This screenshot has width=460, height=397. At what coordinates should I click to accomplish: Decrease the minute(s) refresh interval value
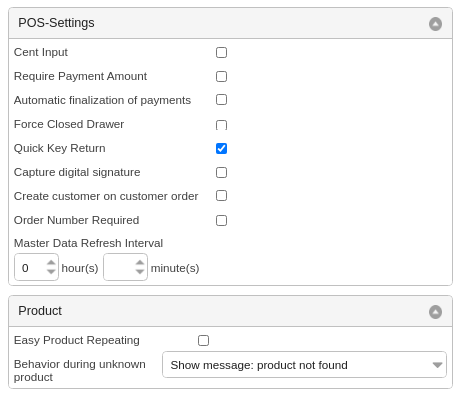(140, 271)
